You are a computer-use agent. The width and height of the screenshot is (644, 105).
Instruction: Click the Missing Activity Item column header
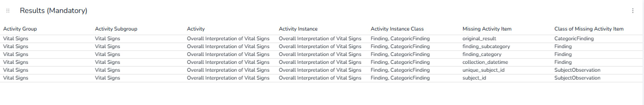tap(487, 29)
